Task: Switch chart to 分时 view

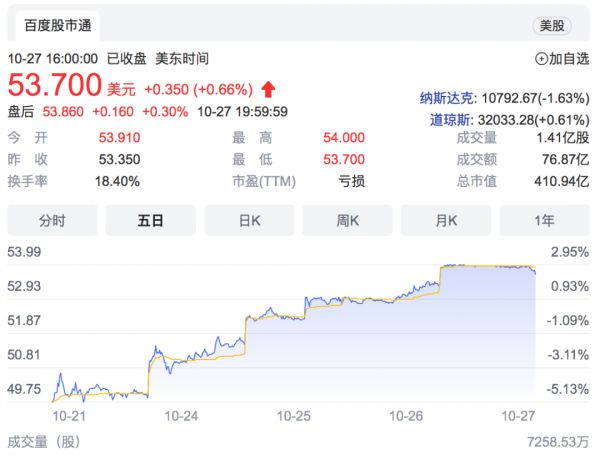Action: click(52, 220)
